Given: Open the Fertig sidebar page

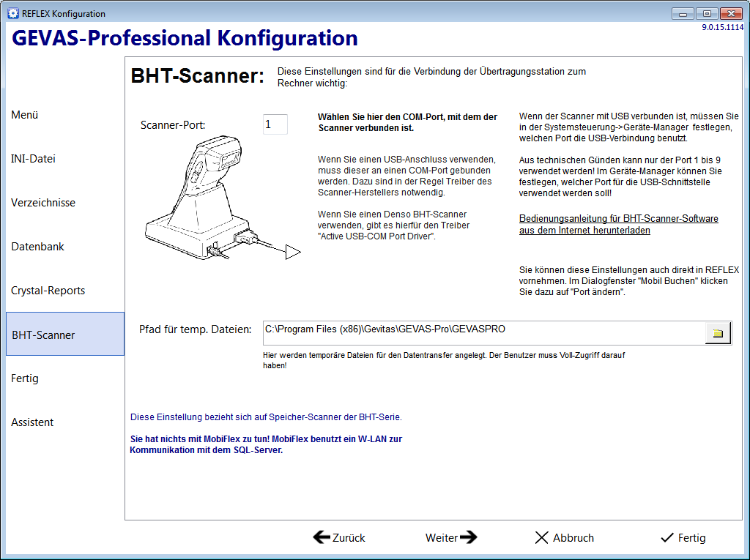Looking at the screenshot, I should tap(25, 378).
